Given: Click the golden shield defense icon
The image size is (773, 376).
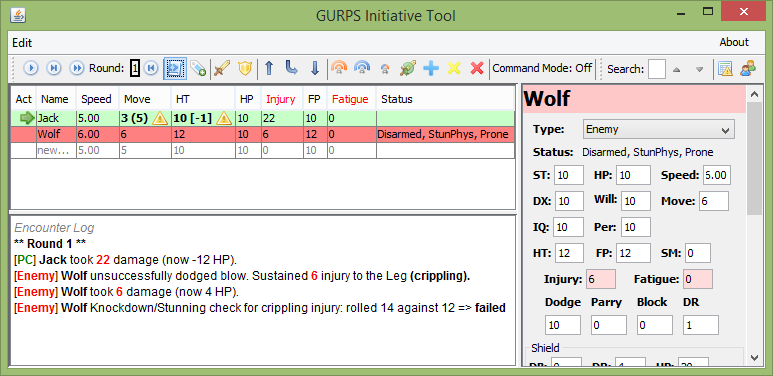Looking at the screenshot, I should [245, 68].
